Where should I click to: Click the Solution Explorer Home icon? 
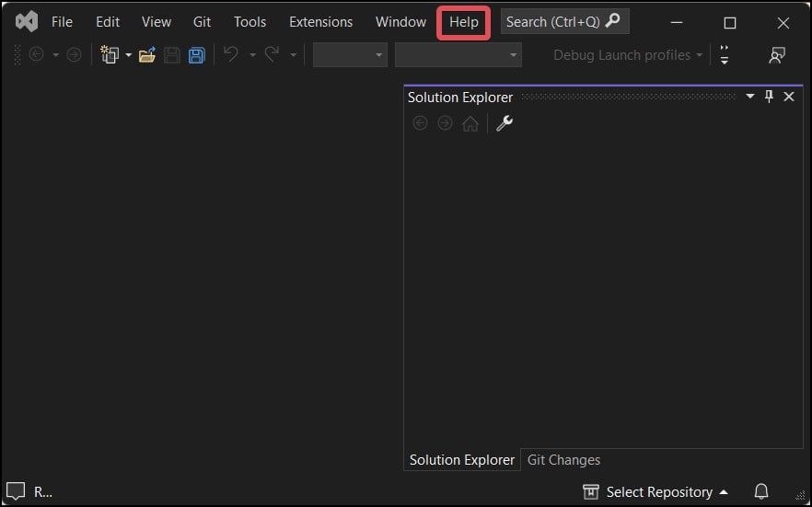pyautogui.click(x=470, y=123)
